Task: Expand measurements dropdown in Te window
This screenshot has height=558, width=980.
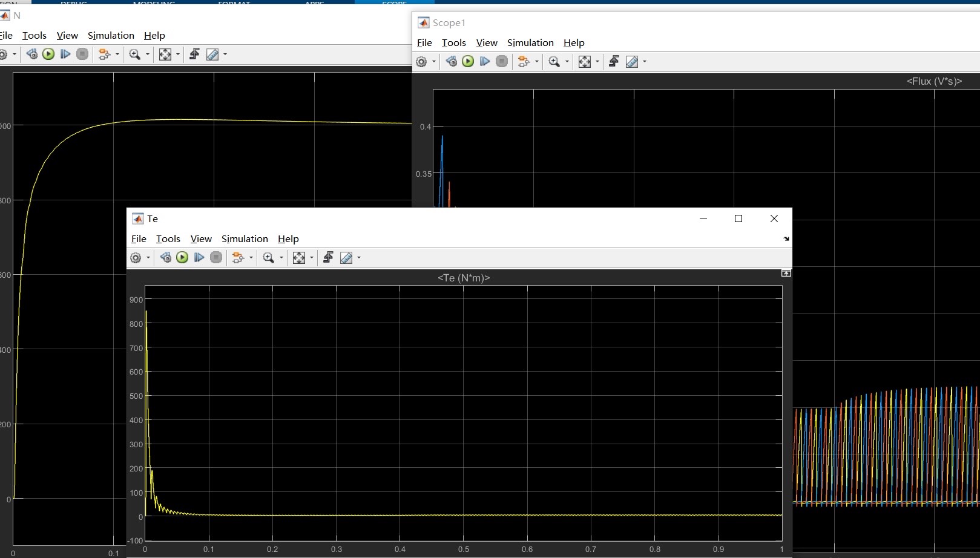Action: [359, 258]
